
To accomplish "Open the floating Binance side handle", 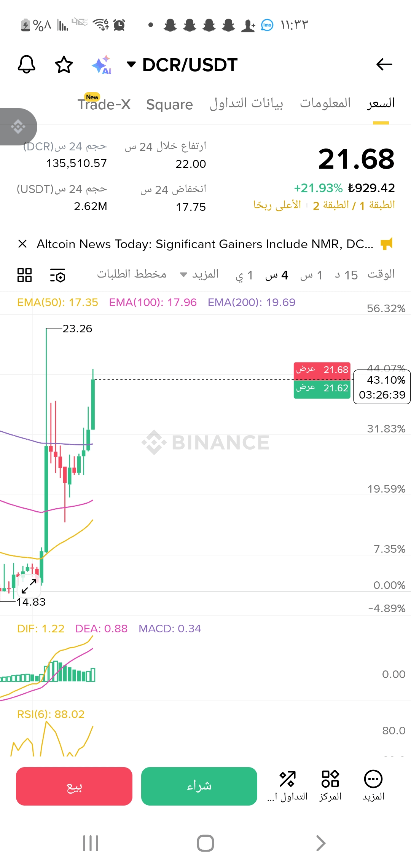I will coord(18,127).
